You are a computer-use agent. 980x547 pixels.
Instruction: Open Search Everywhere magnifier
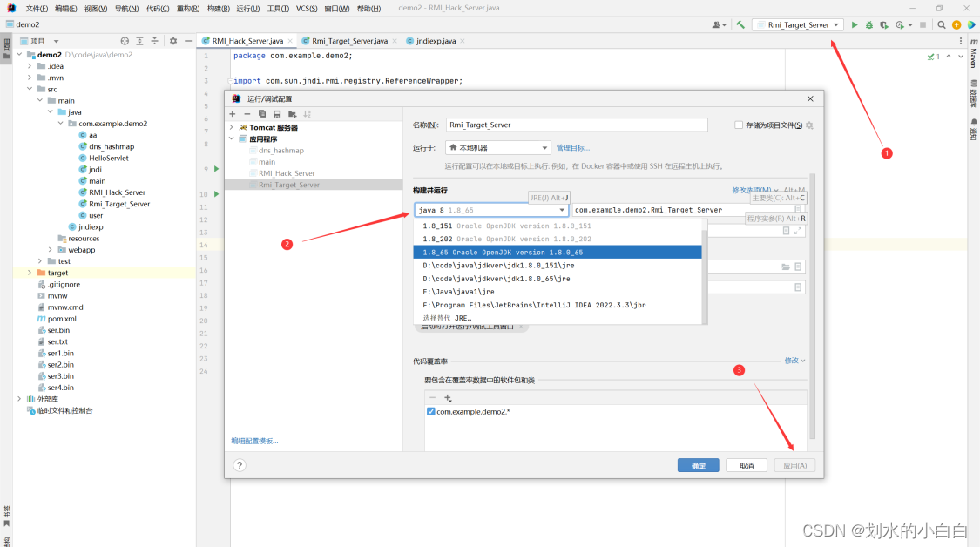942,25
